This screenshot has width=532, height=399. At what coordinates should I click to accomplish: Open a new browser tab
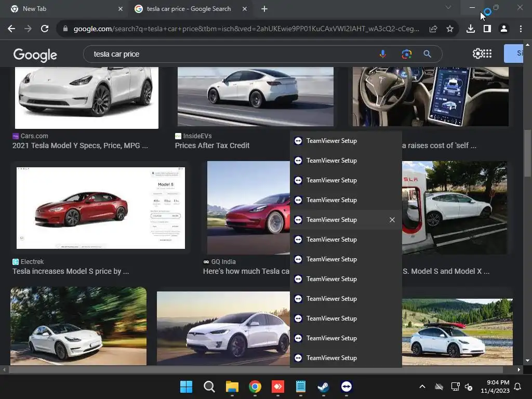click(264, 9)
